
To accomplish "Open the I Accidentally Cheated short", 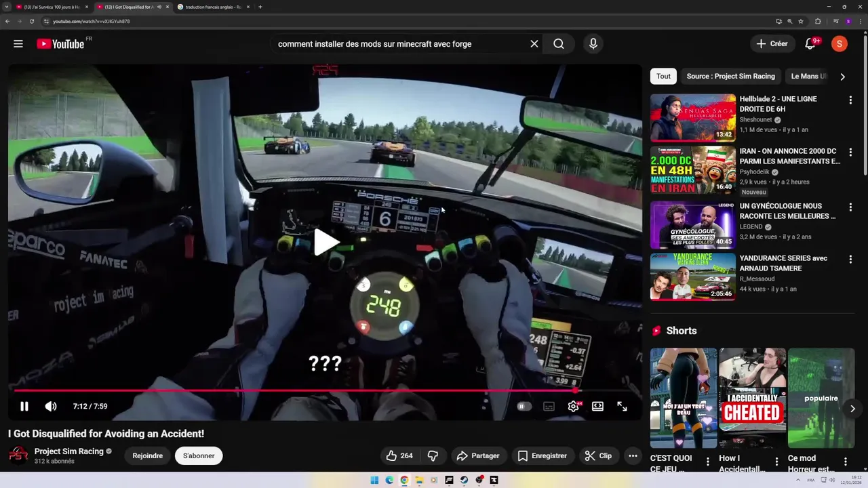I will [x=752, y=398].
